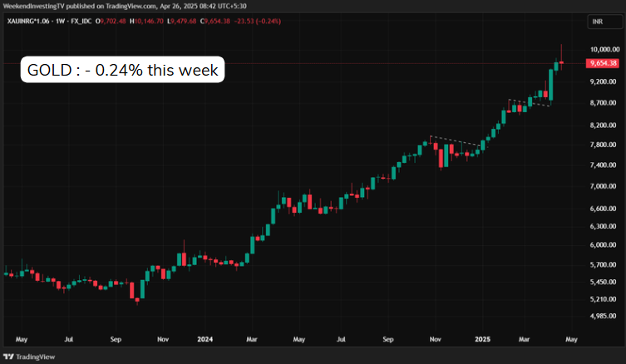Click the -23.53 (-0.24%) change value
Screen dimensions: 626x364
pyautogui.click(x=260, y=21)
